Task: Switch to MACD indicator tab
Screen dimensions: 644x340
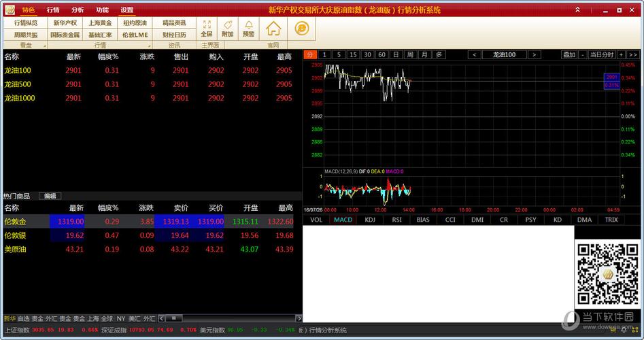Action: tap(343, 220)
